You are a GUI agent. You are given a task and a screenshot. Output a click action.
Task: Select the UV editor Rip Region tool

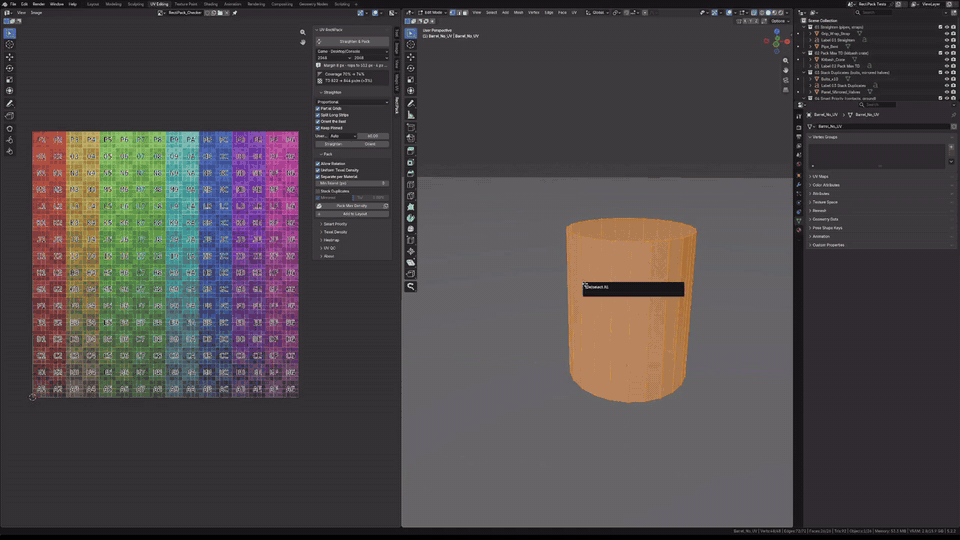click(x=9, y=116)
